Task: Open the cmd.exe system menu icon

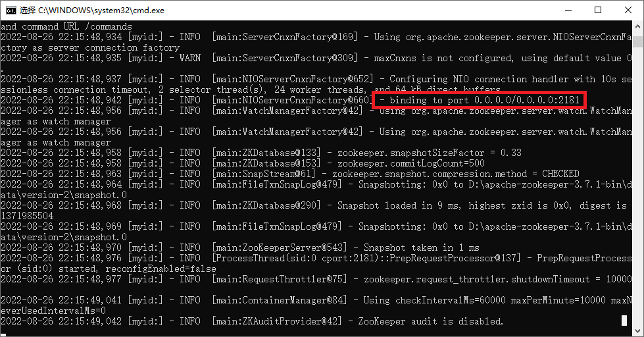Action: tap(11, 11)
